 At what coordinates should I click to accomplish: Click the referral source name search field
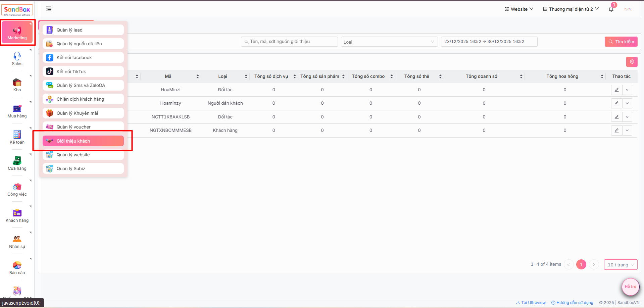click(x=289, y=42)
